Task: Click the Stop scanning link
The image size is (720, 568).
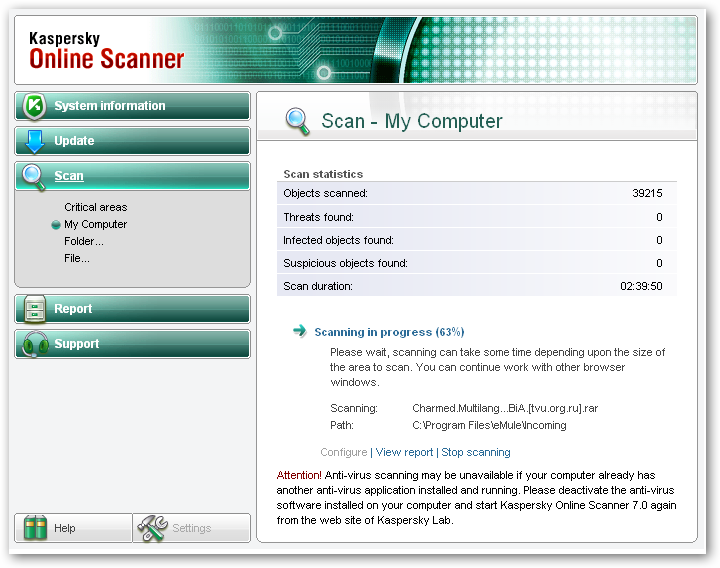Action: coord(476,452)
